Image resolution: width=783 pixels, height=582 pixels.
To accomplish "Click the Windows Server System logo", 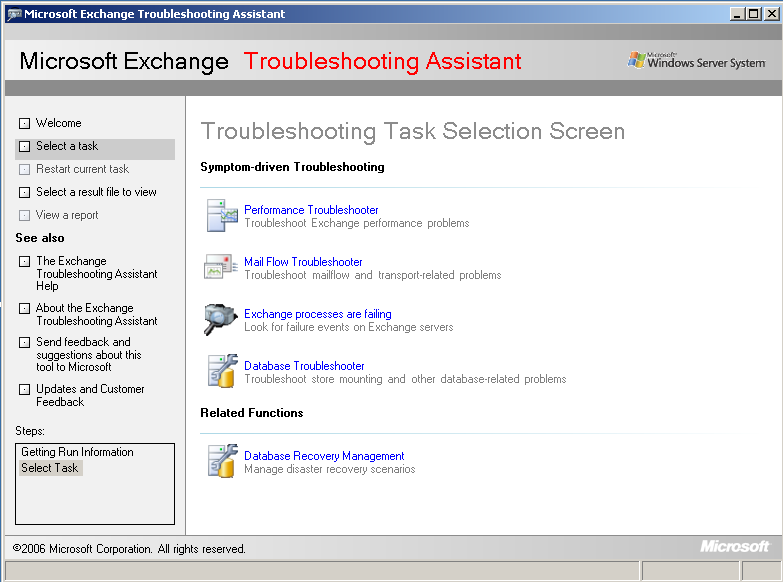I will coord(697,60).
